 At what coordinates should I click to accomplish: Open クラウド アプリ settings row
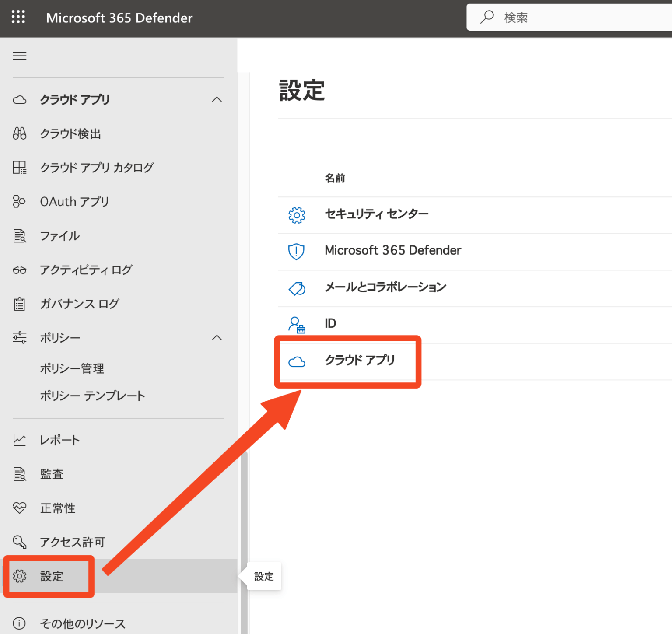click(360, 361)
